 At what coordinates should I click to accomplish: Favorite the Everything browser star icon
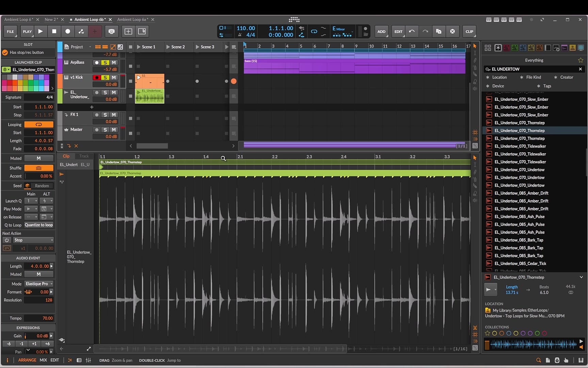pyautogui.click(x=581, y=60)
